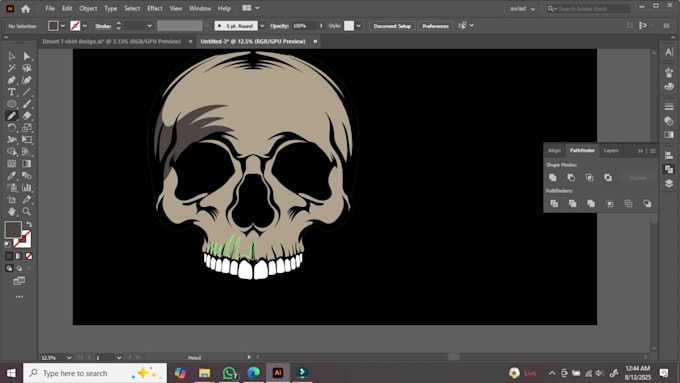Close the Untitled-3 document tab

pyautogui.click(x=315, y=42)
